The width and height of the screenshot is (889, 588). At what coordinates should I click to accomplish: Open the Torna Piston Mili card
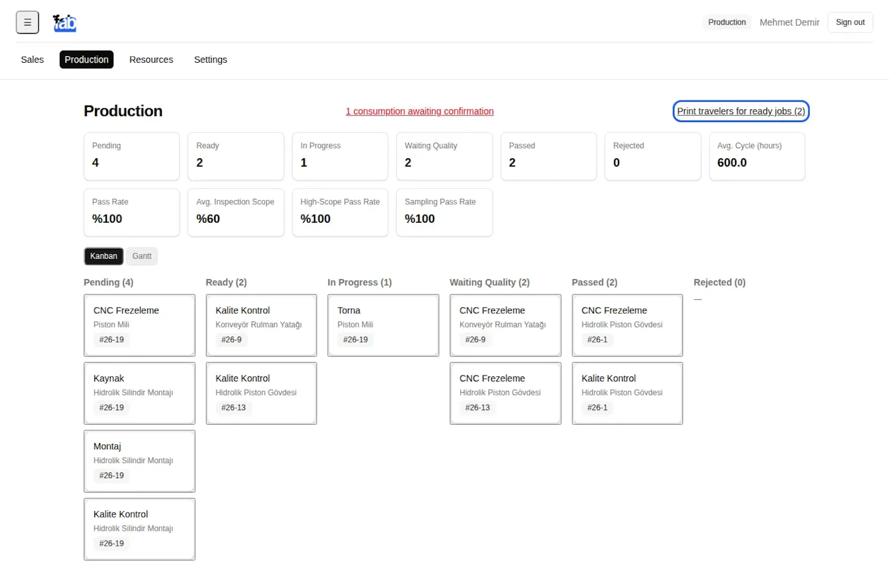tap(383, 325)
